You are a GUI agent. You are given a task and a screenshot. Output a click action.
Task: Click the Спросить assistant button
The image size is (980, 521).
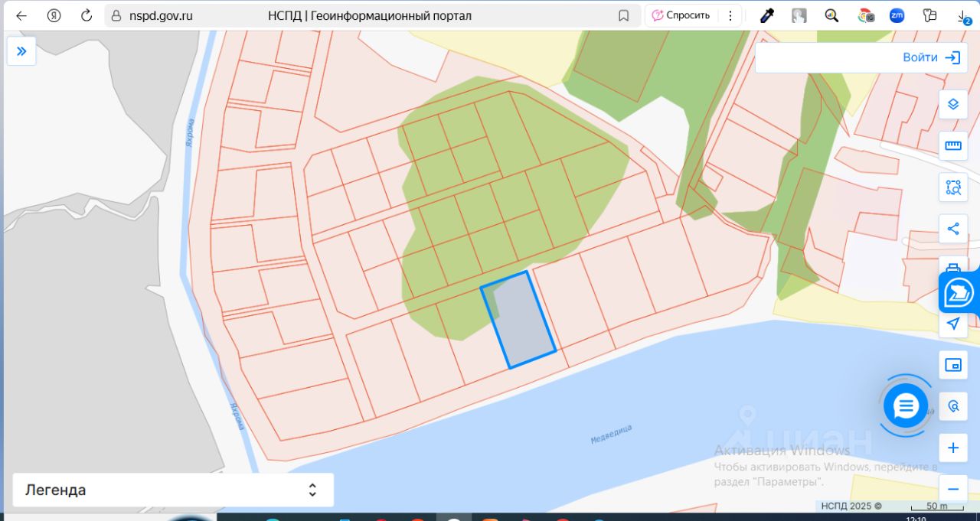681,15
